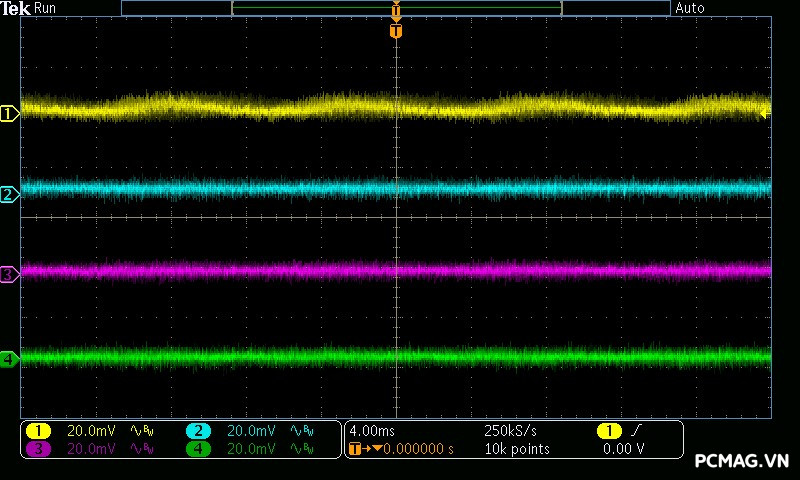Screen dimensions: 800x480
Task: Click the yellow channel 1 badge in readout
Action: tap(37, 430)
